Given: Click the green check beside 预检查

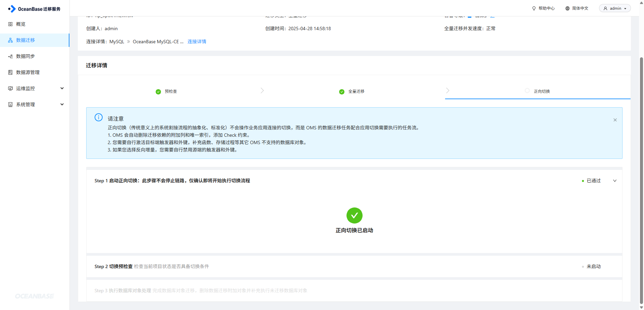Looking at the screenshot, I should [x=158, y=92].
